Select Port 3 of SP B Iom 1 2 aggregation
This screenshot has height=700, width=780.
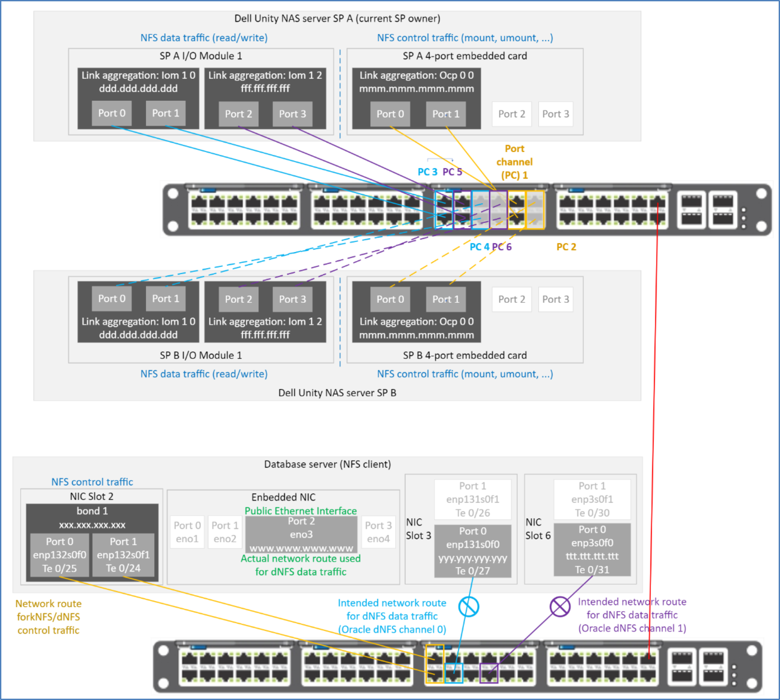click(x=292, y=299)
